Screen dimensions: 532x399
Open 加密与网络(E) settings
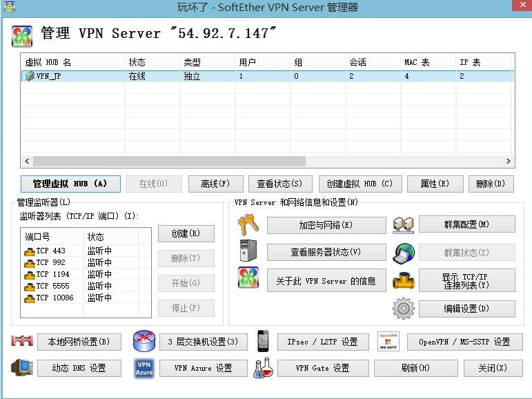click(x=326, y=225)
